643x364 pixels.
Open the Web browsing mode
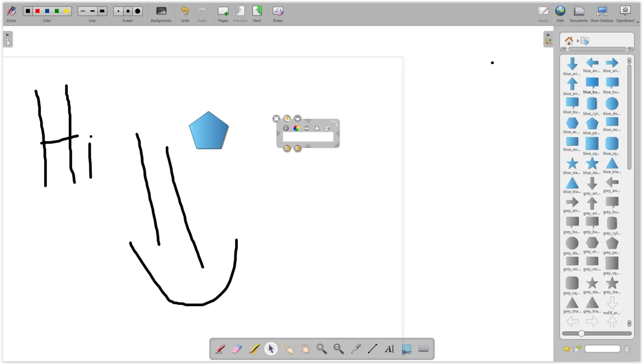pos(560,14)
